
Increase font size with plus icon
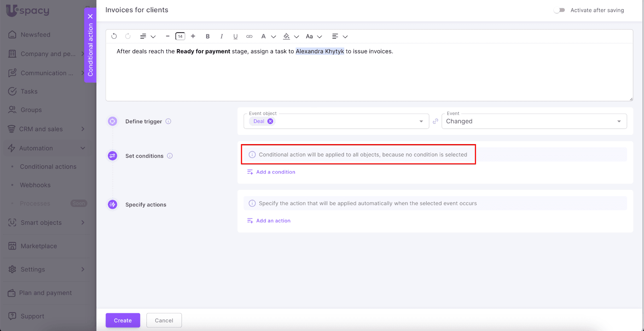(x=193, y=36)
